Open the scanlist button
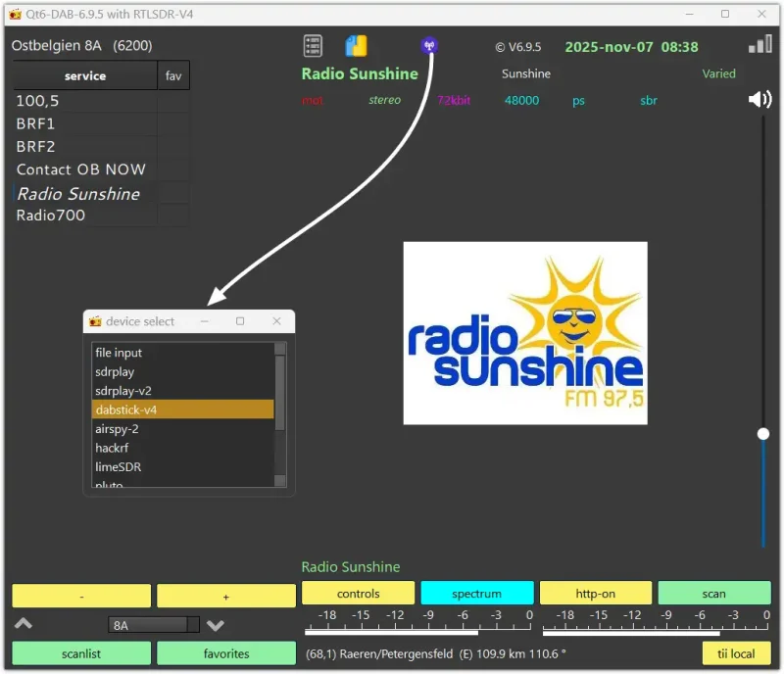Screen dimensions: 784x674 81,653
